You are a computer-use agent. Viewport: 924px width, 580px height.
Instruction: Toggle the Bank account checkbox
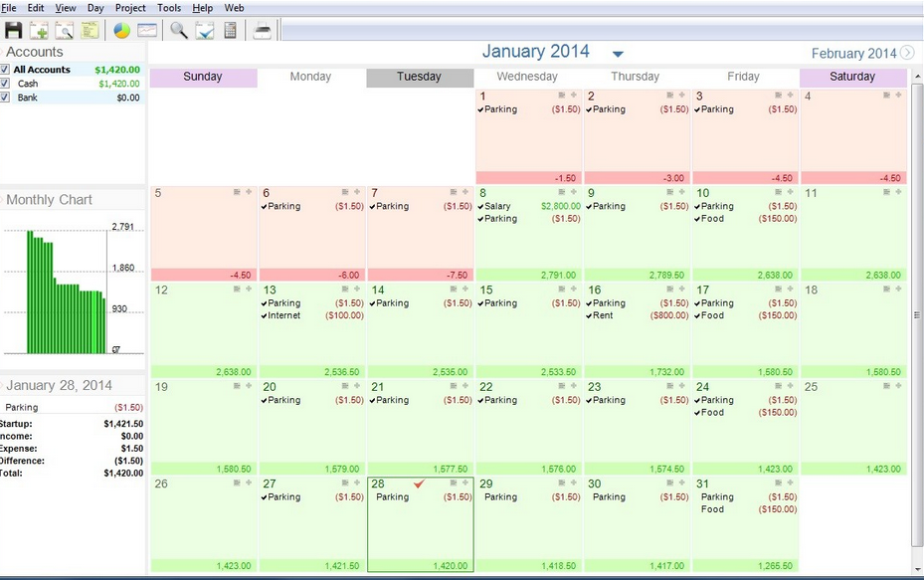(x=6, y=97)
